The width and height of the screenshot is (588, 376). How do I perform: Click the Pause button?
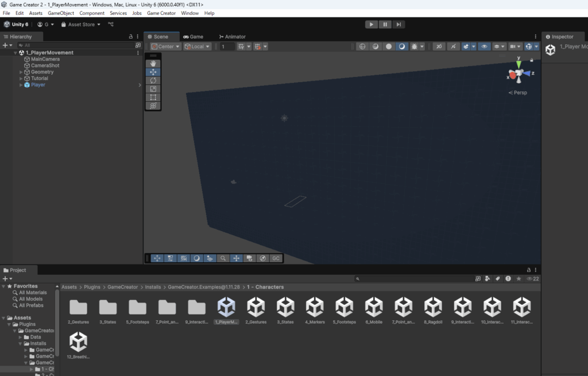click(x=385, y=24)
